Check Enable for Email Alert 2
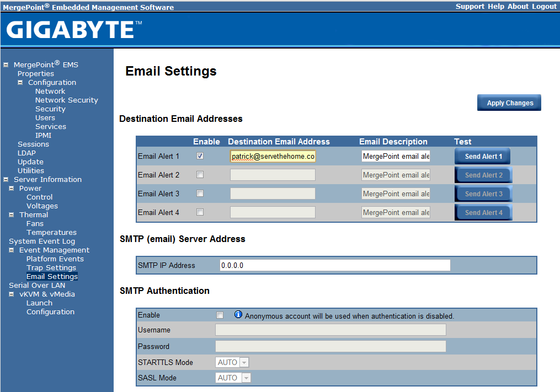Screen dimensions: 560x392 (200, 175)
